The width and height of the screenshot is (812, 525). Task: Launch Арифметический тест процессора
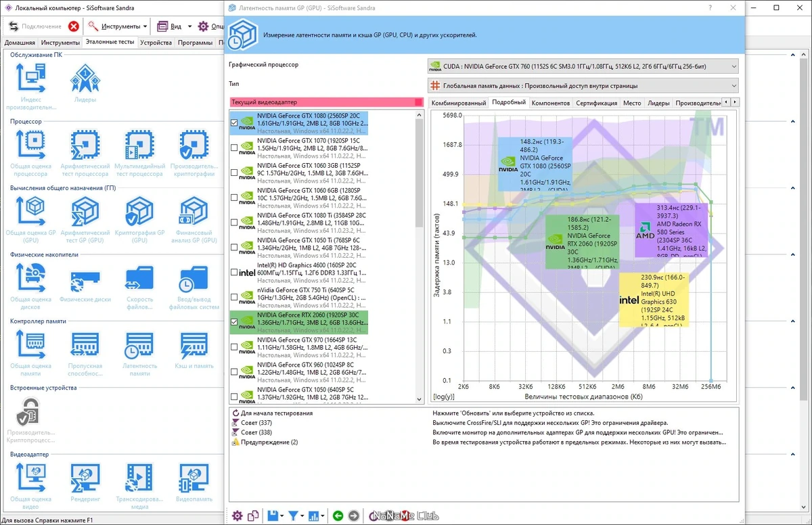[85, 154]
